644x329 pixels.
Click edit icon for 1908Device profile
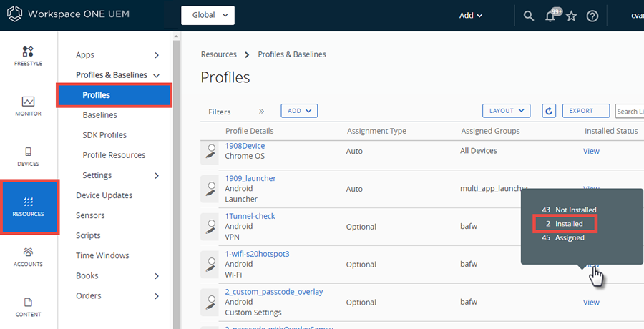[x=210, y=152]
